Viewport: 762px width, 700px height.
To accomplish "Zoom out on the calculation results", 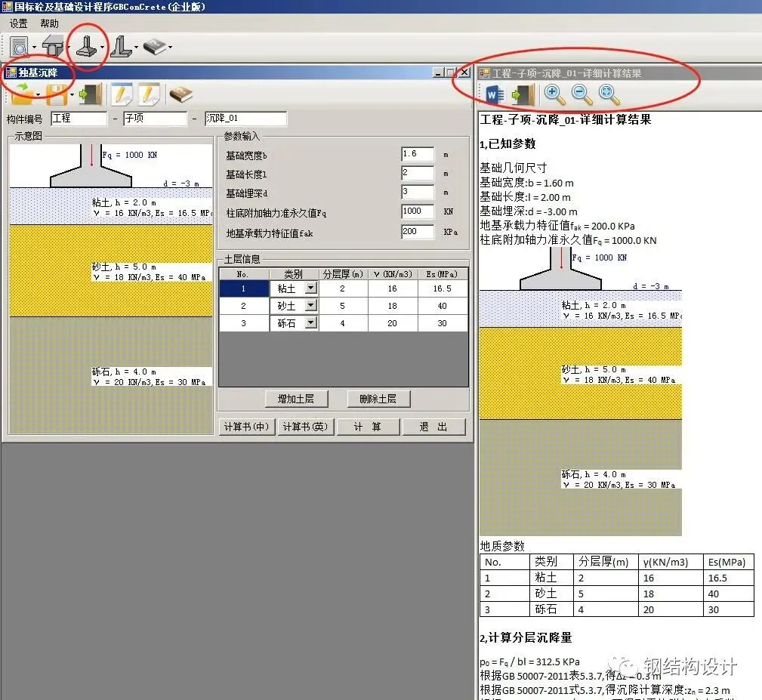I will tap(582, 94).
